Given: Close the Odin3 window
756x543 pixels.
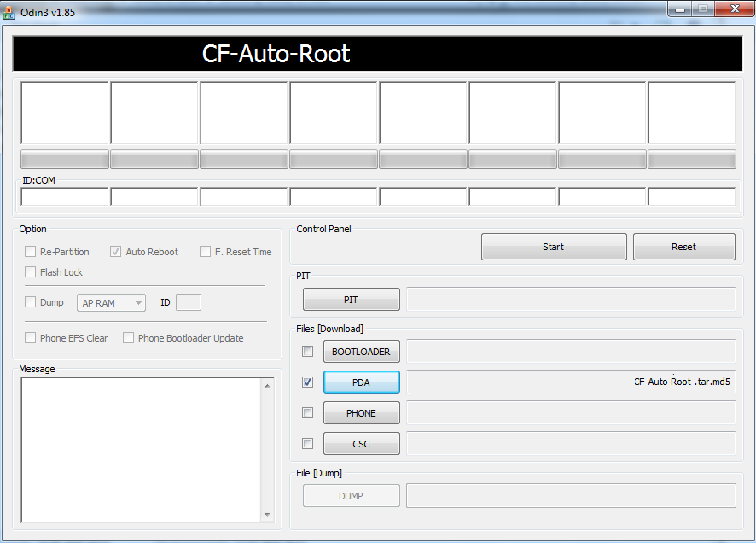Looking at the screenshot, I should pos(735,9).
